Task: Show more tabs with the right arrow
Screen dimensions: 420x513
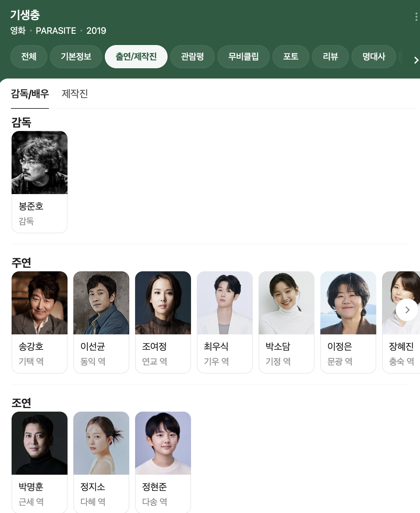Action: (x=416, y=60)
